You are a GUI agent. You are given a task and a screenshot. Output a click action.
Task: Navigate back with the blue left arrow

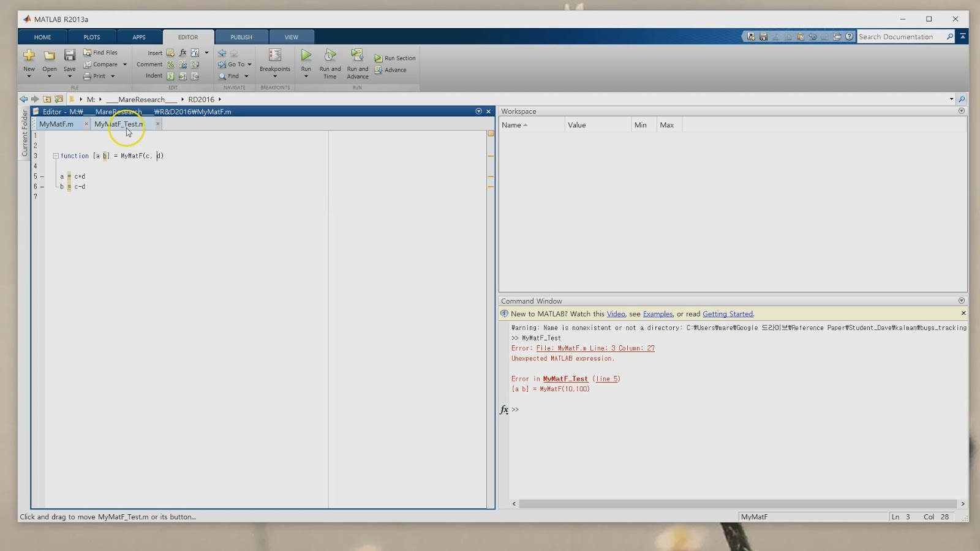point(222,53)
